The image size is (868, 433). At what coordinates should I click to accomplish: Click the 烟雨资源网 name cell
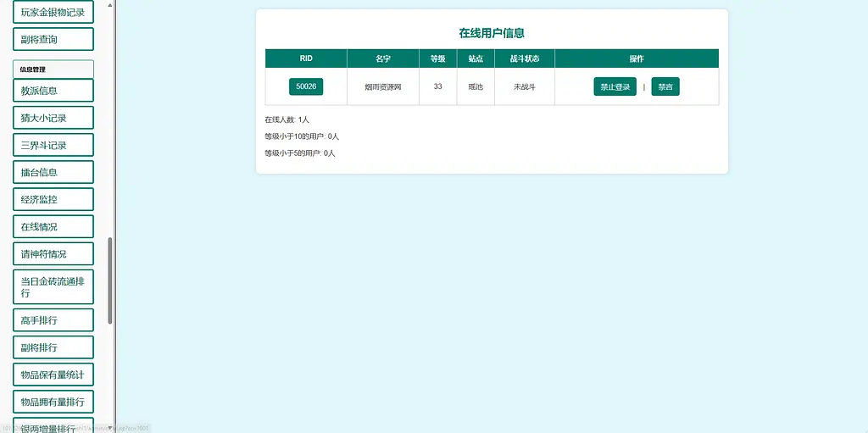pos(383,87)
